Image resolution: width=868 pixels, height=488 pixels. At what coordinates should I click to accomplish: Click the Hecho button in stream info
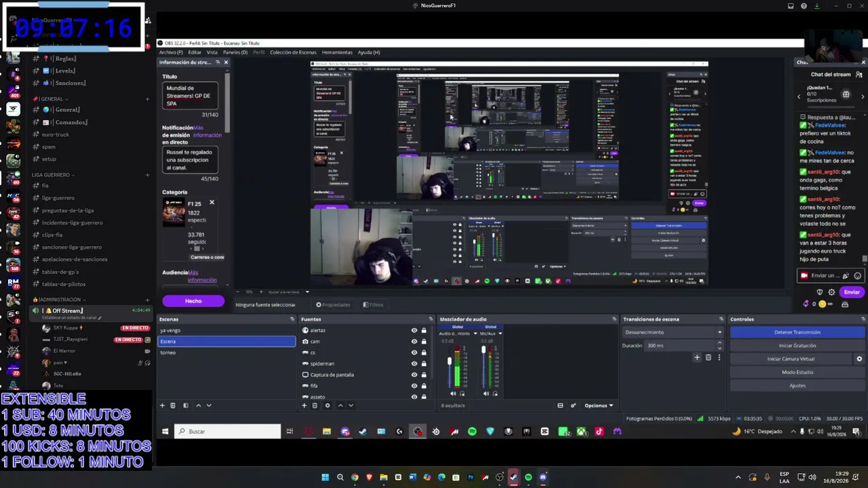tap(193, 301)
